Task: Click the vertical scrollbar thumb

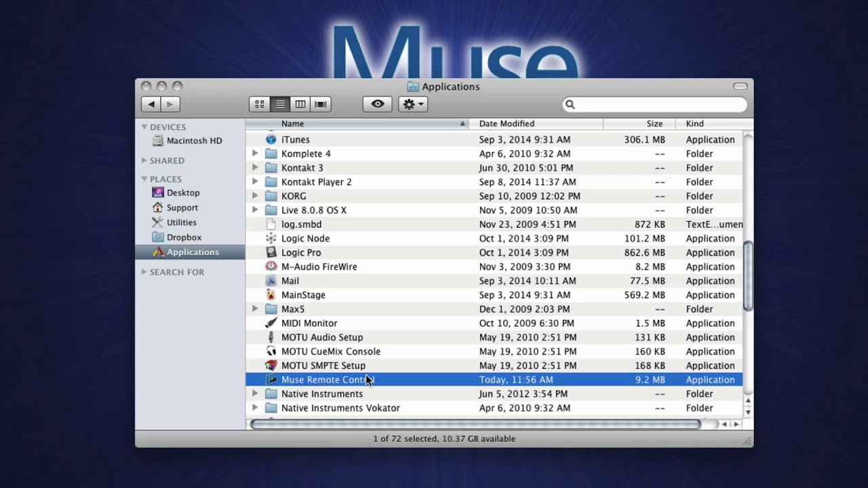Action: point(748,276)
